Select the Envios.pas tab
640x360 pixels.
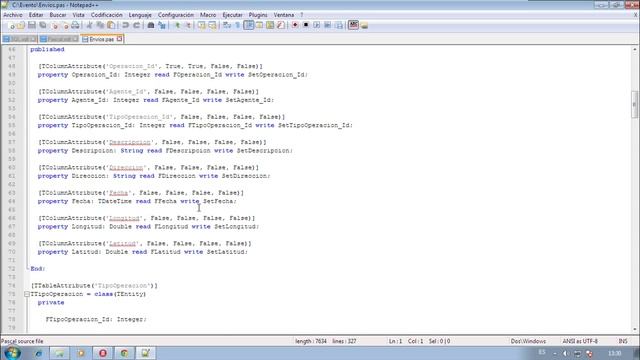(x=101, y=39)
